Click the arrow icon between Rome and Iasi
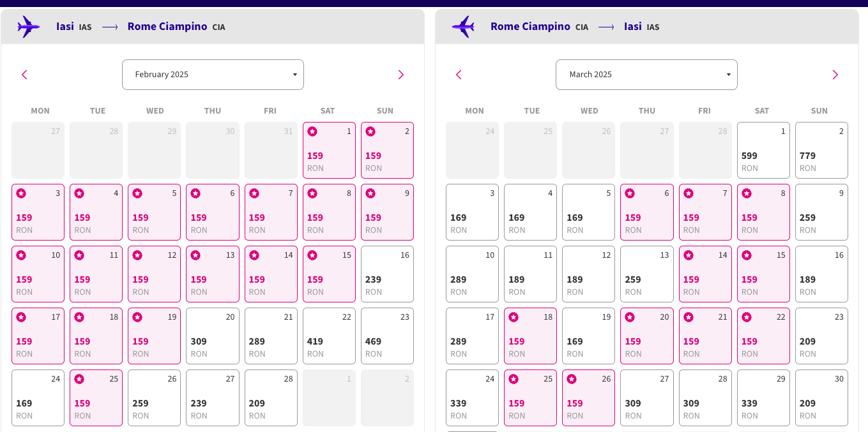This screenshot has height=432, width=868. pos(605,27)
